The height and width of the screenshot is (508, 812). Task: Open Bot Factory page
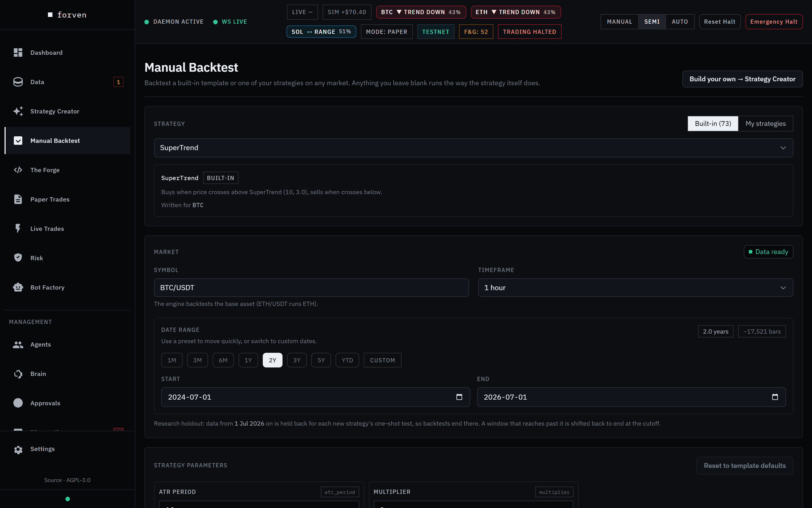tap(67, 287)
